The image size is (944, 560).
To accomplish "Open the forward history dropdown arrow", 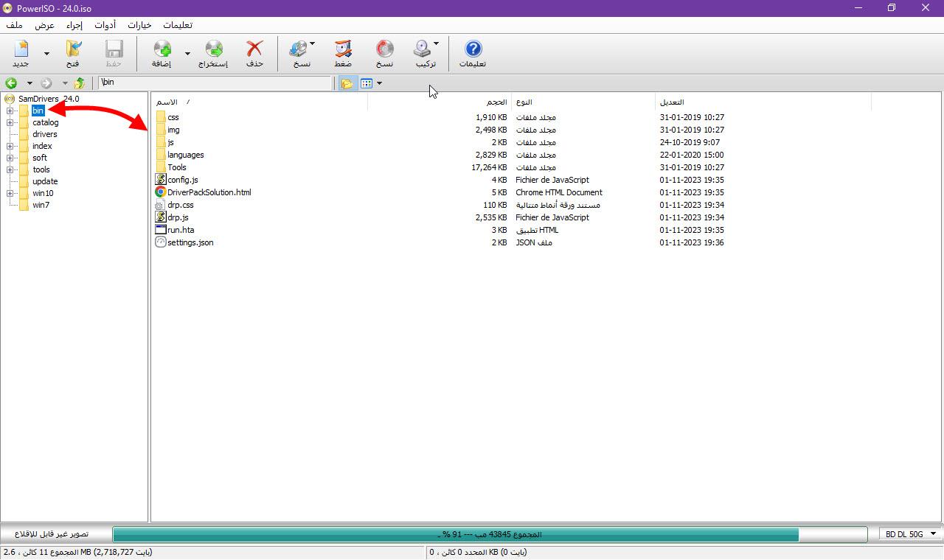I will tap(65, 83).
